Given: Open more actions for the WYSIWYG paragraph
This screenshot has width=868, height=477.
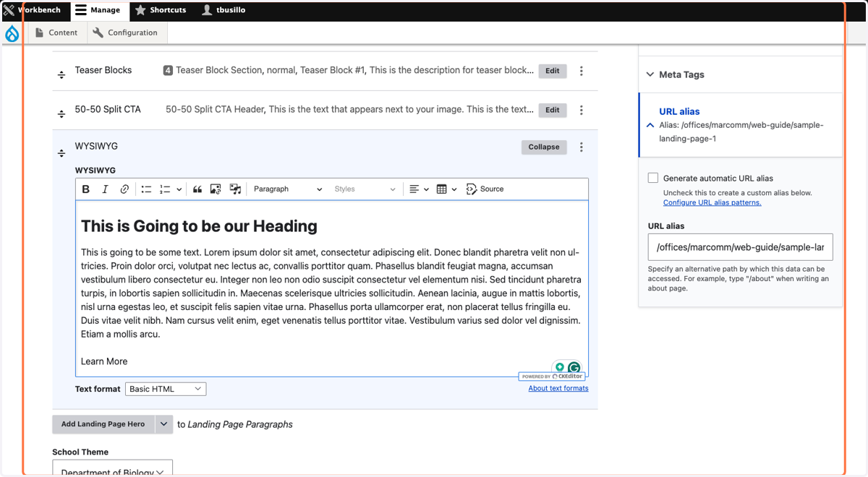Looking at the screenshot, I should (582, 147).
